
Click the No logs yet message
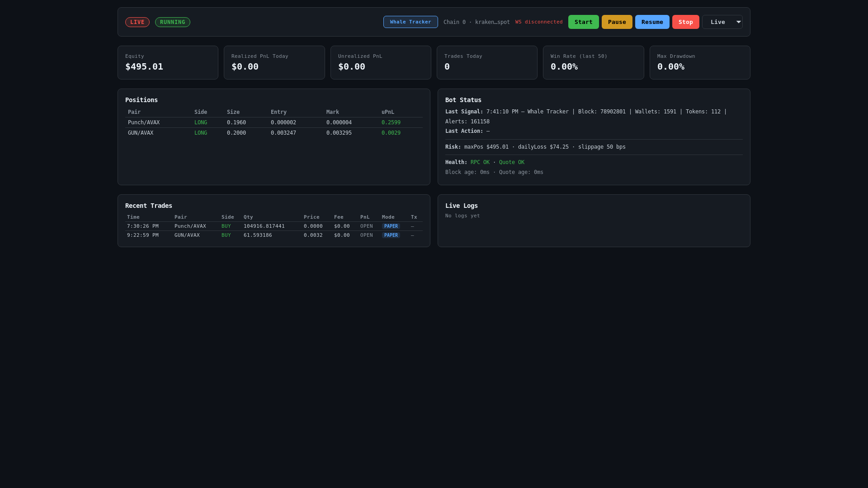point(462,216)
